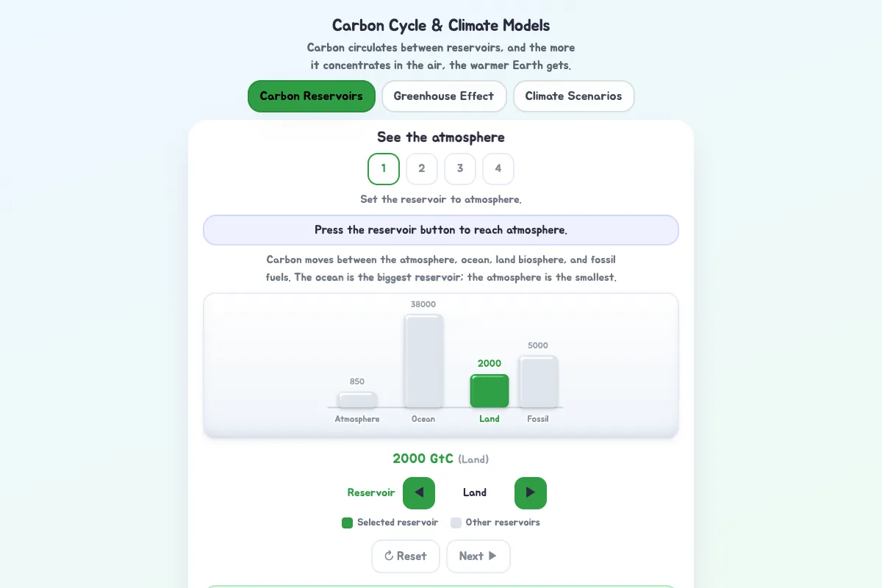Viewport: 882px width, 588px height.
Task: Click the grey Other reservoirs legend swatch
Action: point(456,523)
